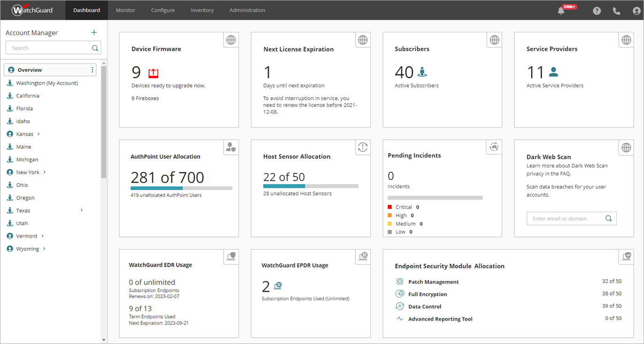This screenshot has height=344, width=644.
Task: Select the Ohio account
Action: pos(22,185)
